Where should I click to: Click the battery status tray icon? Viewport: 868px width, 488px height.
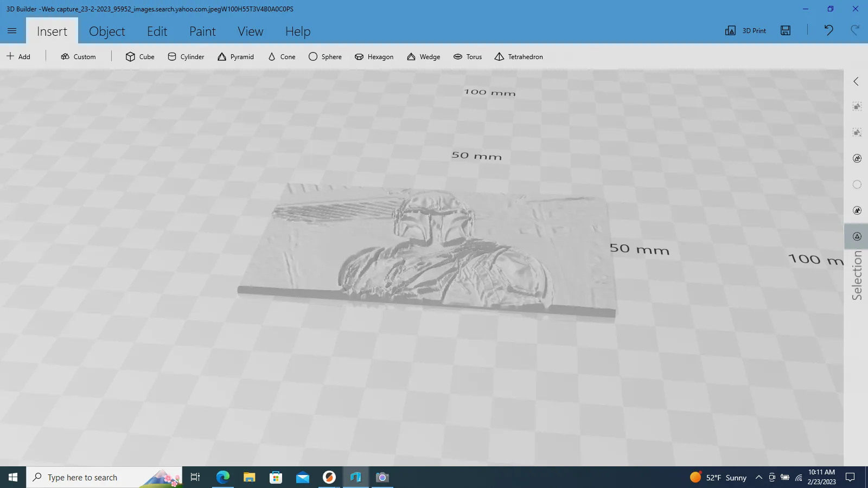(785, 477)
